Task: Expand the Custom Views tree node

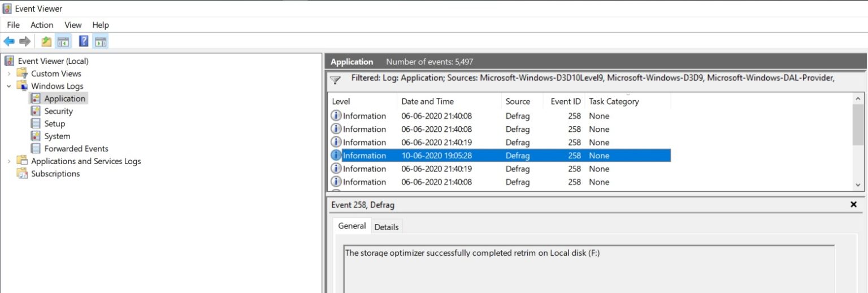Action: pos(9,74)
